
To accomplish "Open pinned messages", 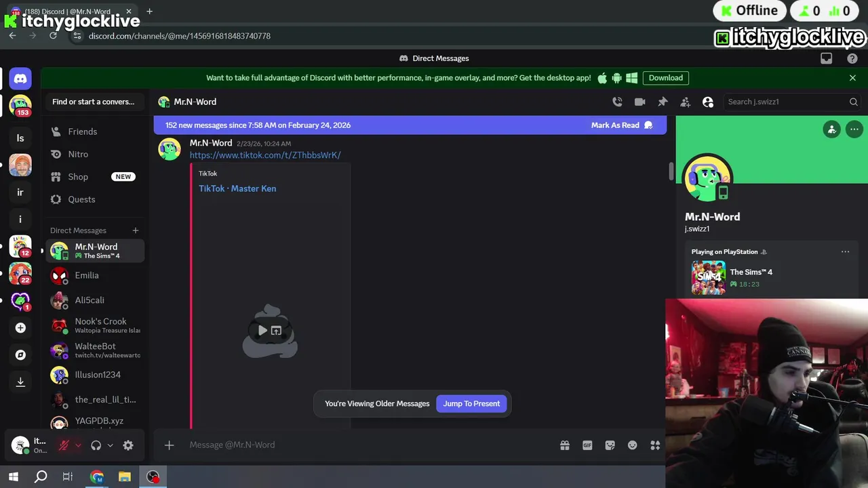I will (x=663, y=102).
